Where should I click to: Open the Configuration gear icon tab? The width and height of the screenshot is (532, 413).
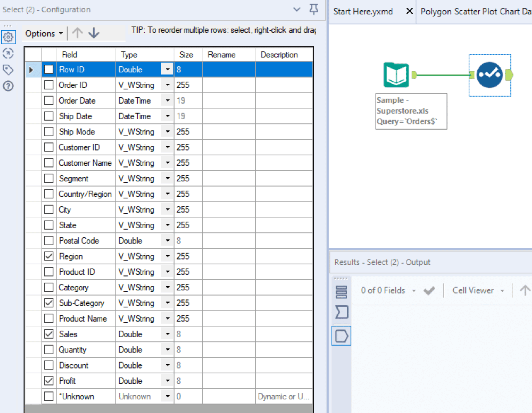point(8,37)
